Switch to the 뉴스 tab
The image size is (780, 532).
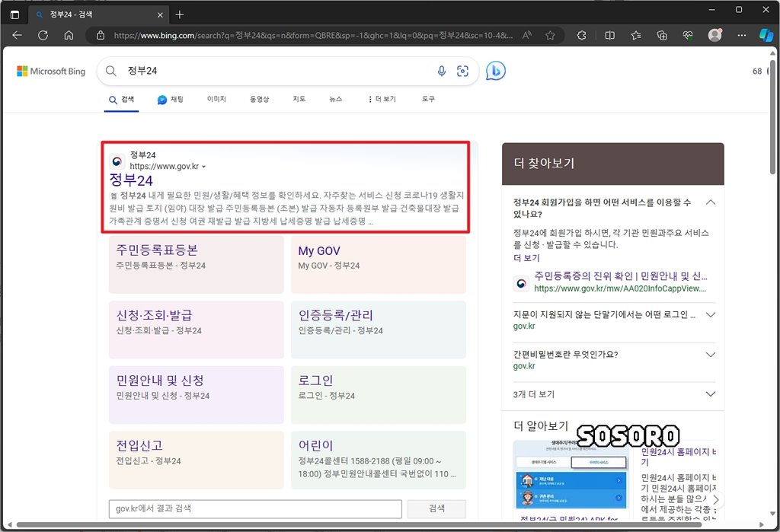click(x=336, y=99)
